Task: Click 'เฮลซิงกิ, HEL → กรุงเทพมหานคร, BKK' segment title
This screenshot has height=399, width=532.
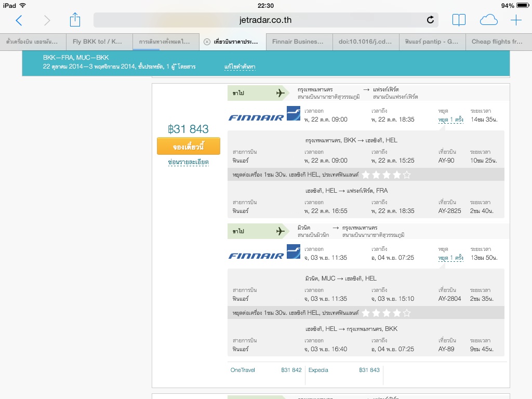Action: click(351, 328)
